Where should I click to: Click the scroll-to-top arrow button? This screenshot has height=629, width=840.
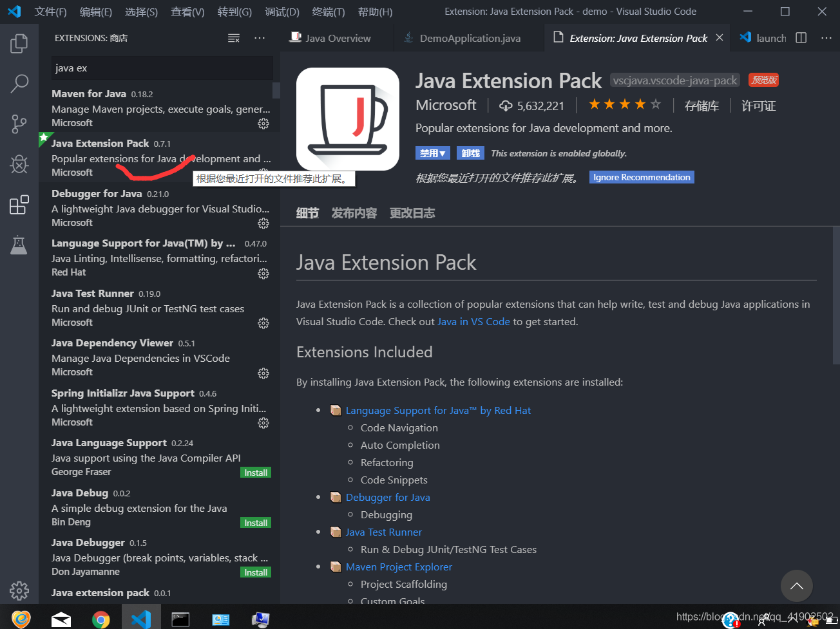tap(796, 586)
